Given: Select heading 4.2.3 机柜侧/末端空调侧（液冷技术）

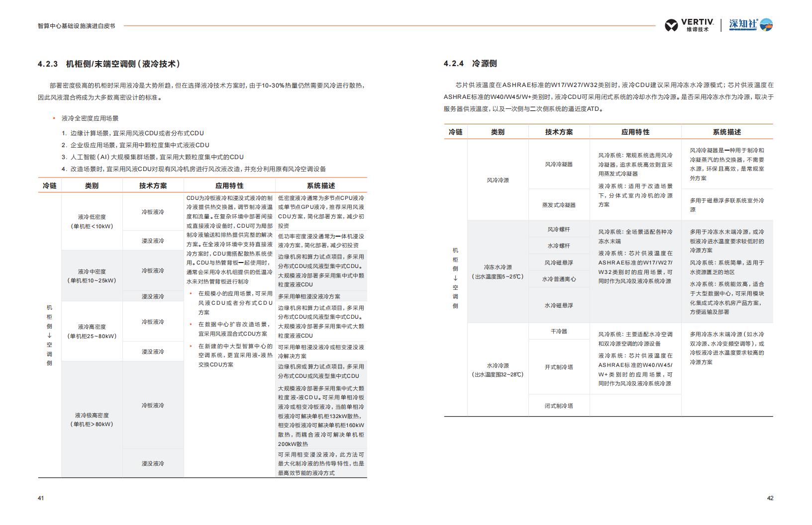Looking at the screenshot, I should pos(109,64).
